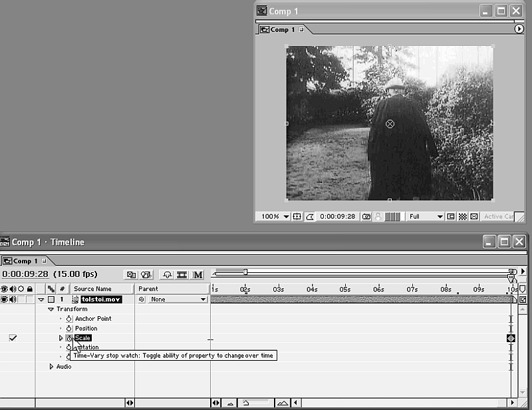The image size is (532, 410).
Task: Take a snapshot with the camera icon
Action: [366, 216]
